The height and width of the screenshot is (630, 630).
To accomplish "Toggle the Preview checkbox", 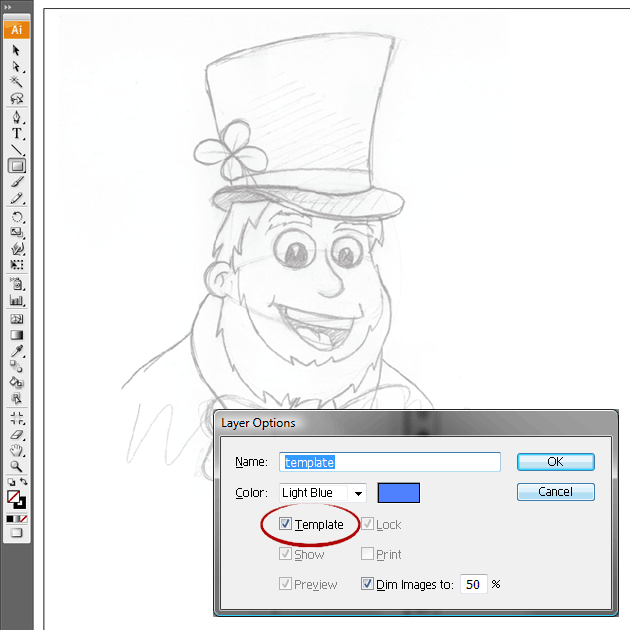I will pyautogui.click(x=285, y=583).
